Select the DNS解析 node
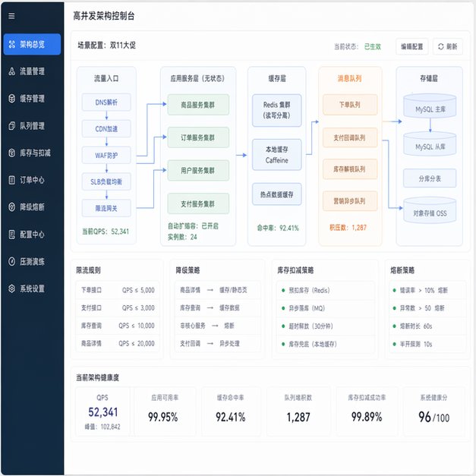This screenshot has width=476, height=476. click(106, 102)
